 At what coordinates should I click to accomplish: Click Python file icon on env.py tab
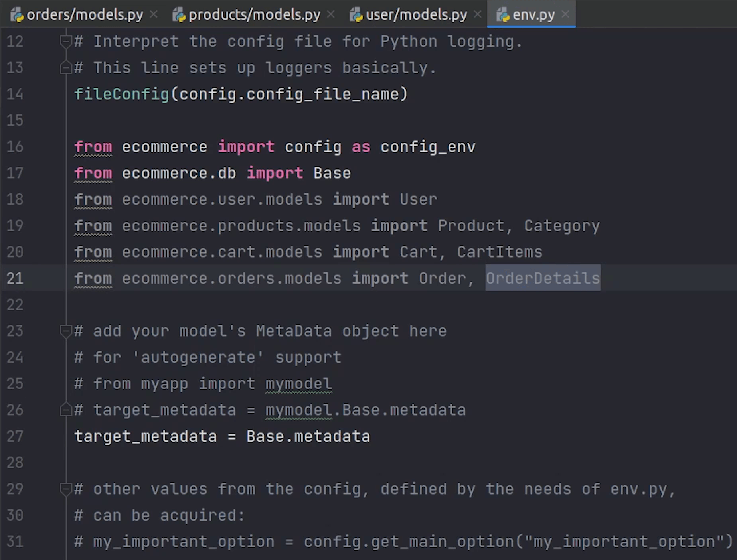click(x=503, y=15)
